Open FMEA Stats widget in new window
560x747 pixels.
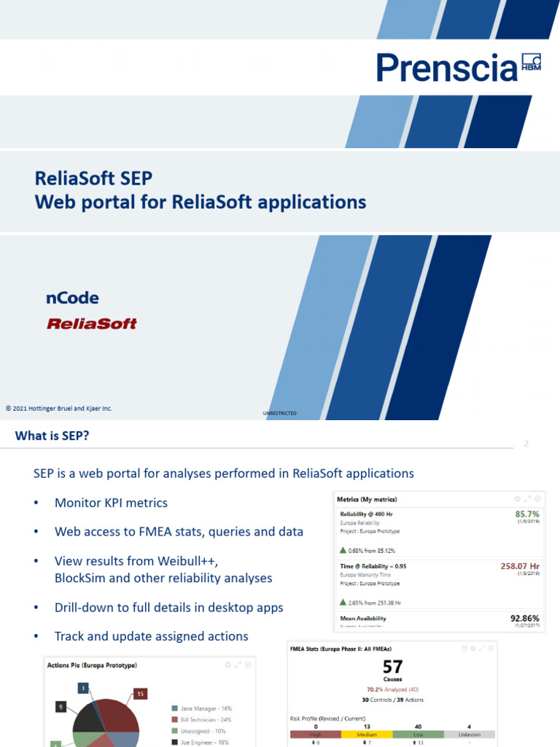(464, 649)
